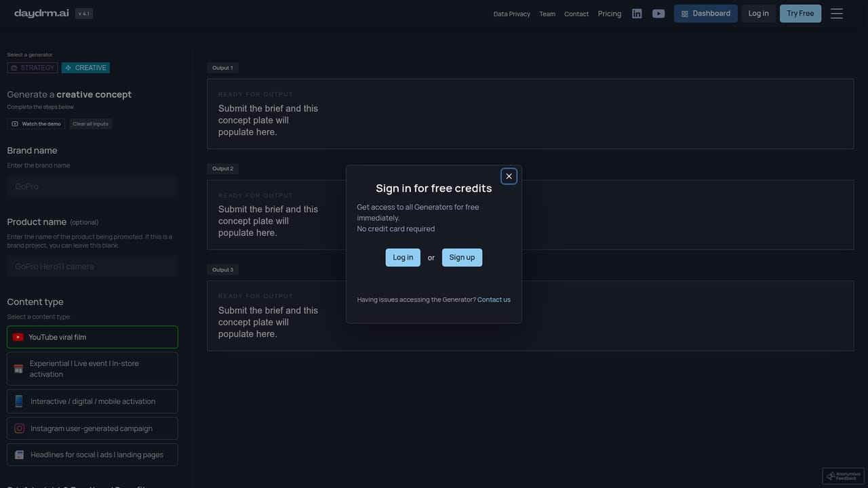The width and height of the screenshot is (868, 488).
Task: Close the sign-in dialog
Action: [509, 176]
